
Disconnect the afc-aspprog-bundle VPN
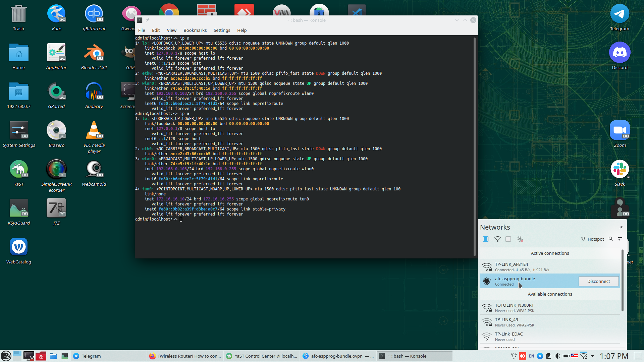click(598, 281)
